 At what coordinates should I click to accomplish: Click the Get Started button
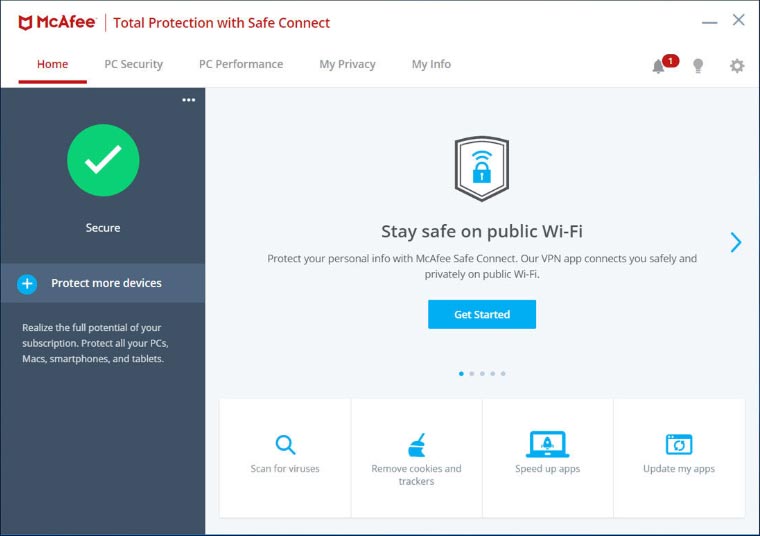click(x=482, y=314)
